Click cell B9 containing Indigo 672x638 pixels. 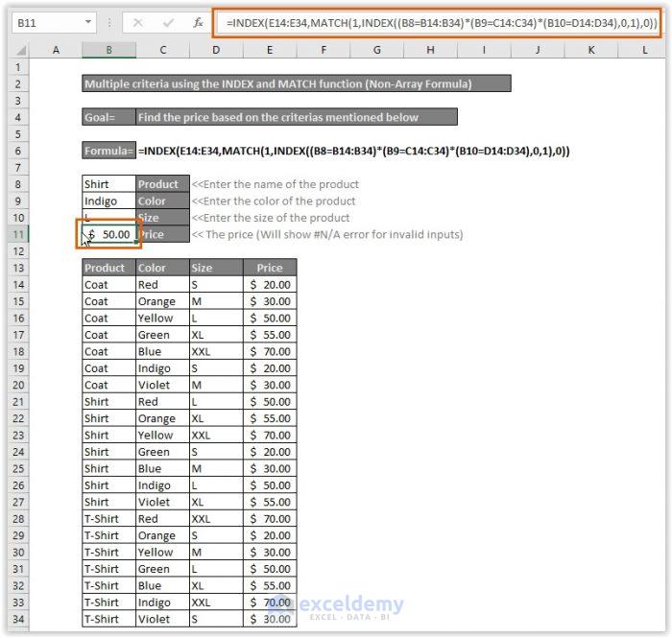click(x=108, y=201)
